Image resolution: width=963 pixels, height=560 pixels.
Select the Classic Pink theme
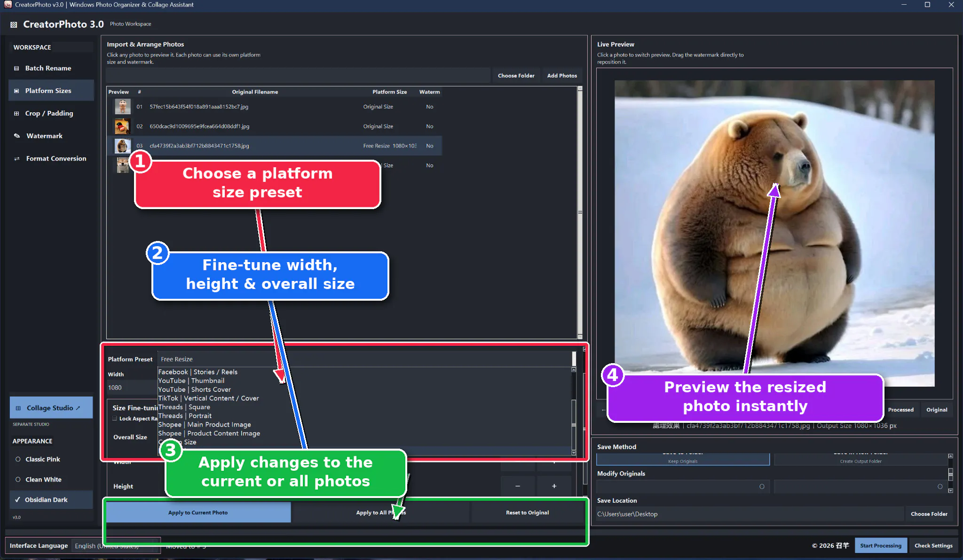point(51,459)
